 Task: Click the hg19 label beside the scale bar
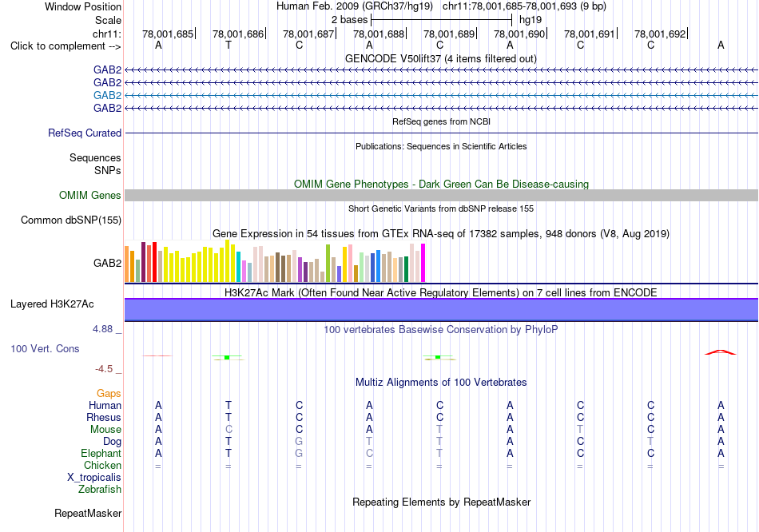530,20
